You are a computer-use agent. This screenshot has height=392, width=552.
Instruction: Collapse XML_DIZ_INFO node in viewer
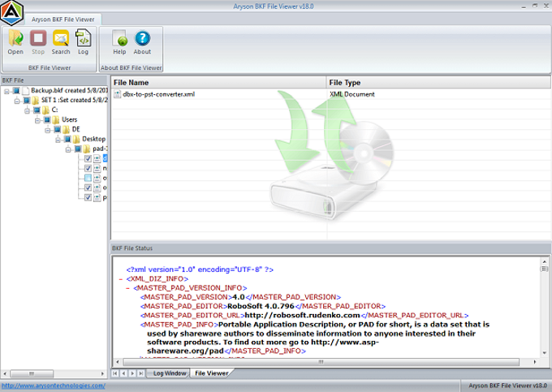(x=120, y=279)
